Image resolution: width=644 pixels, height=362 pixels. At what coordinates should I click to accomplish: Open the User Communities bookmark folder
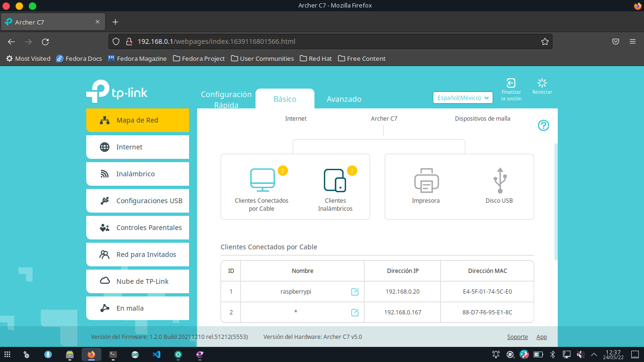tap(262, 58)
